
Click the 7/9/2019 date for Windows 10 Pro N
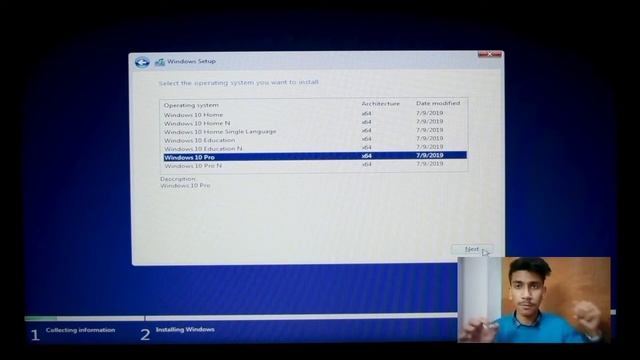pyautogui.click(x=429, y=163)
